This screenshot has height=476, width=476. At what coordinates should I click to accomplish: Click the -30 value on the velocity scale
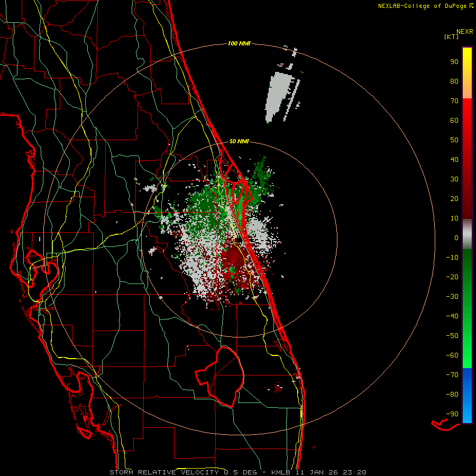[x=452, y=297]
